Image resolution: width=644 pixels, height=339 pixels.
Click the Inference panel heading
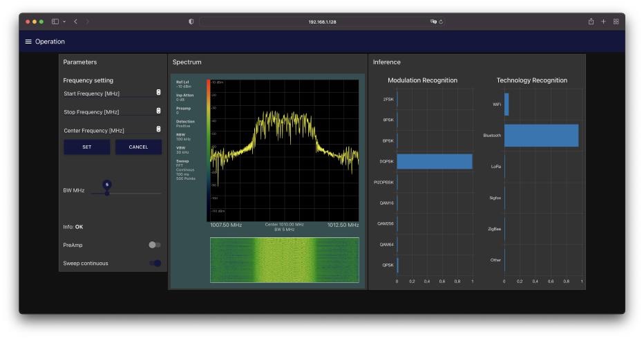386,62
